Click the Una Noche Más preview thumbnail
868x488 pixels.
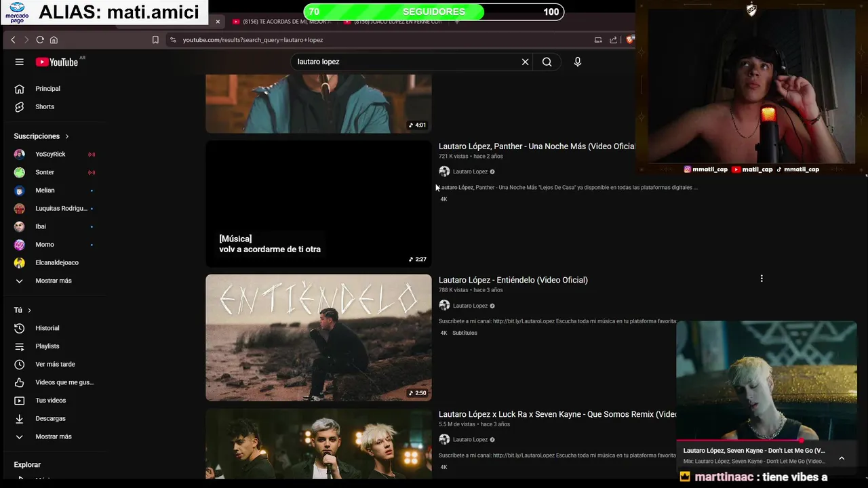(x=319, y=203)
